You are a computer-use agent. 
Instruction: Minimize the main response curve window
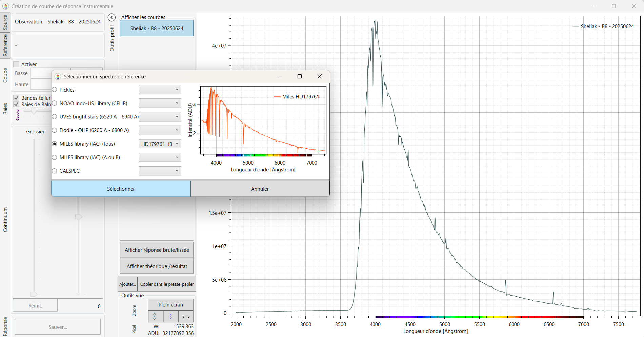pyautogui.click(x=594, y=6)
